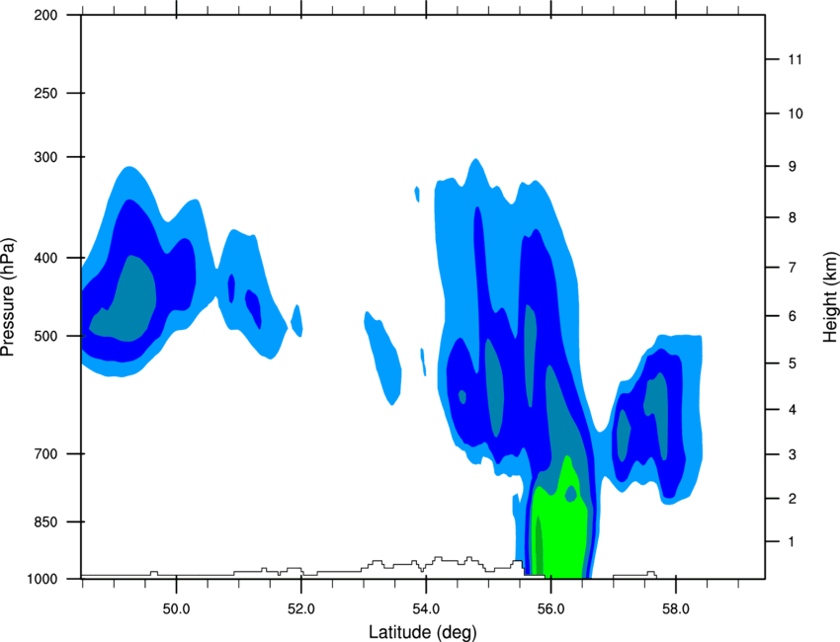Click the 4 km height label
This screenshot has width=840, height=642.
point(792,410)
